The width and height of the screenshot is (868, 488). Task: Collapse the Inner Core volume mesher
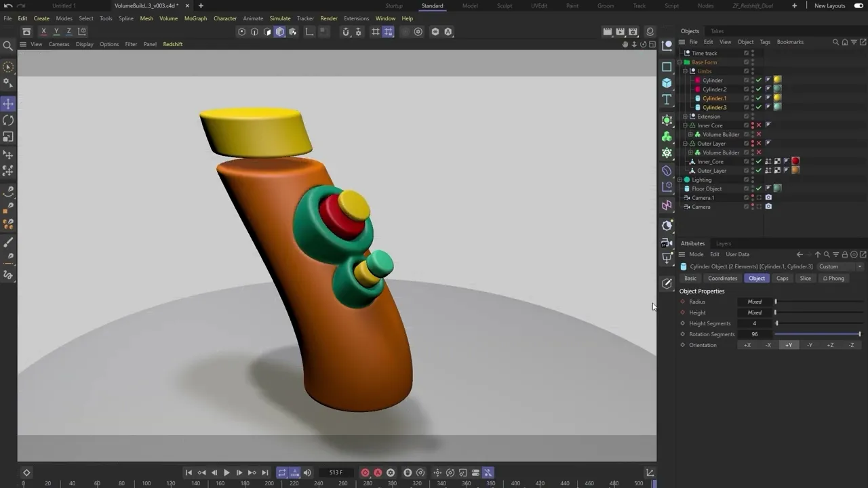(685, 125)
